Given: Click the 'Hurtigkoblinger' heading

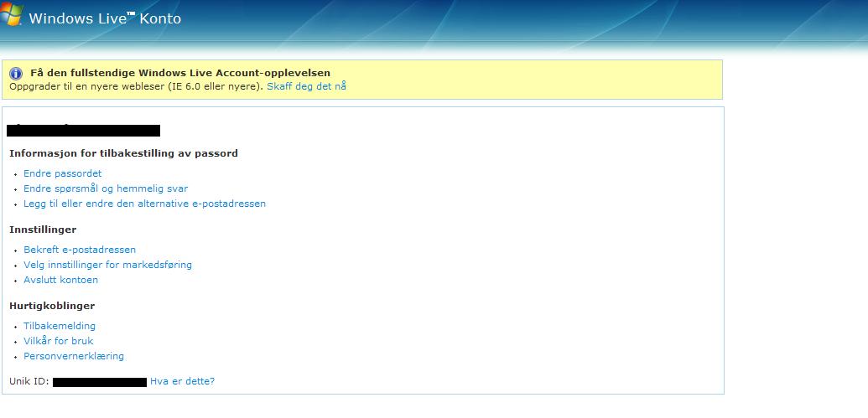Looking at the screenshot, I should point(52,306).
